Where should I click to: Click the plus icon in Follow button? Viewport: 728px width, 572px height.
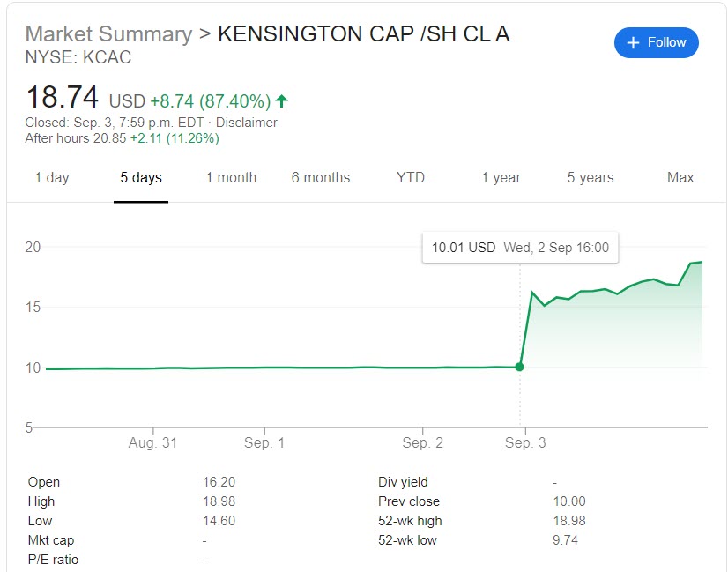click(633, 42)
